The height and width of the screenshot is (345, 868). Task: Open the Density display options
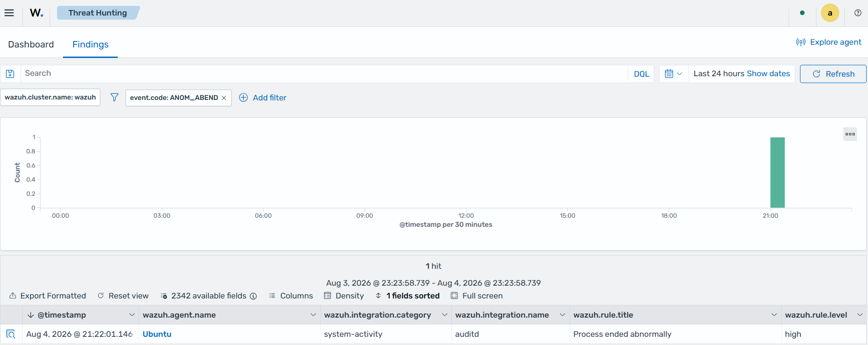tap(344, 296)
